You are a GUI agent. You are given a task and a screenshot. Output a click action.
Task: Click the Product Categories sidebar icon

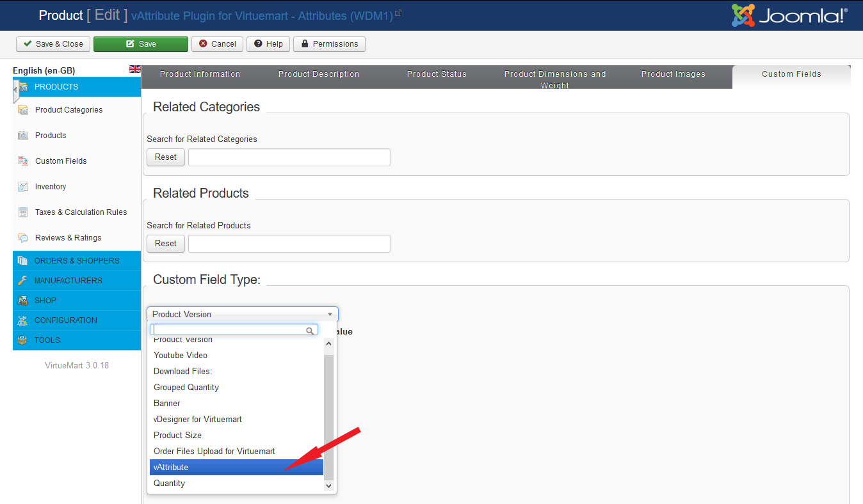[x=23, y=110]
